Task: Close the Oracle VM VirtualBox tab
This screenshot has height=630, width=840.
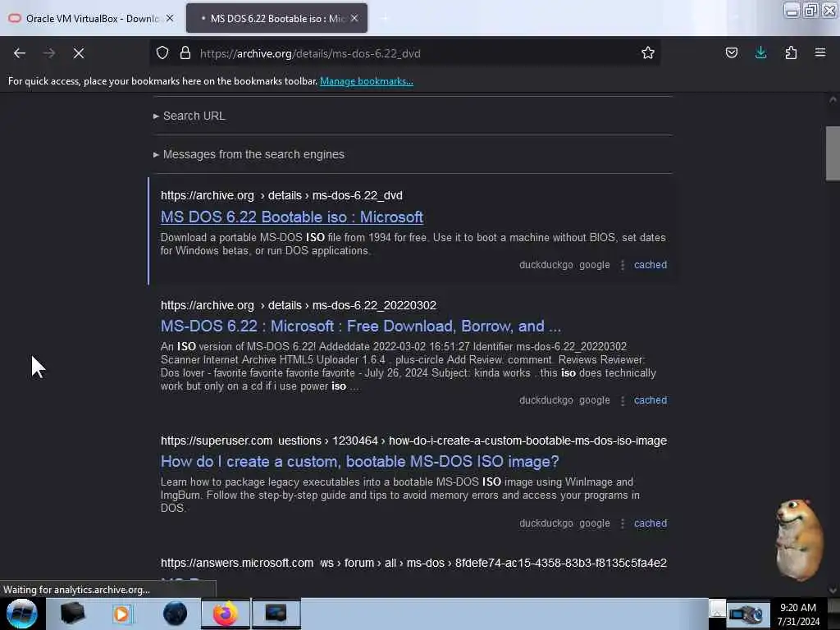Action: click(170, 18)
